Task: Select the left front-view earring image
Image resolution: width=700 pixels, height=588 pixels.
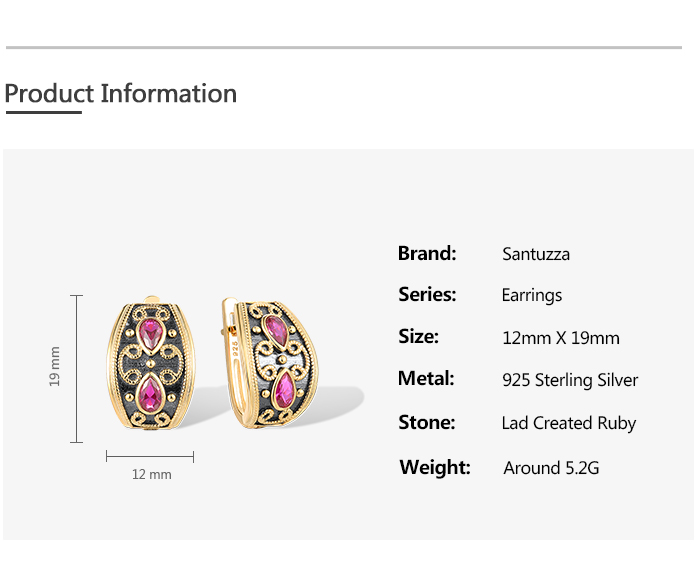Action: pyautogui.click(x=150, y=363)
